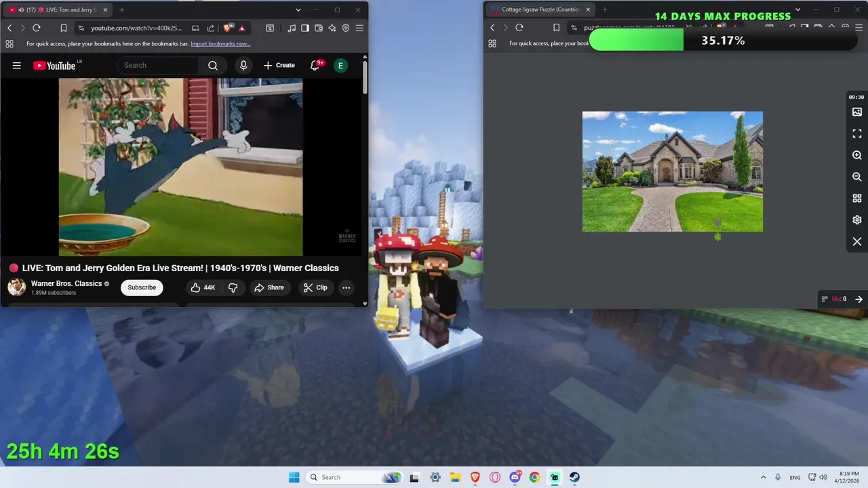Clip the Tom and Jerry video
The height and width of the screenshot is (488, 868).
click(315, 287)
